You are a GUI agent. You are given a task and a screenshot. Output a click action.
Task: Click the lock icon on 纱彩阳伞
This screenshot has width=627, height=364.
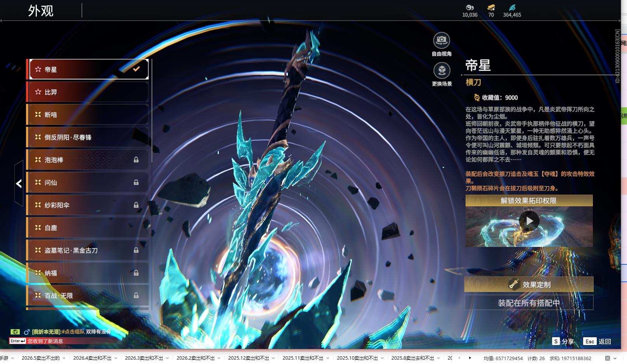tap(136, 205)
